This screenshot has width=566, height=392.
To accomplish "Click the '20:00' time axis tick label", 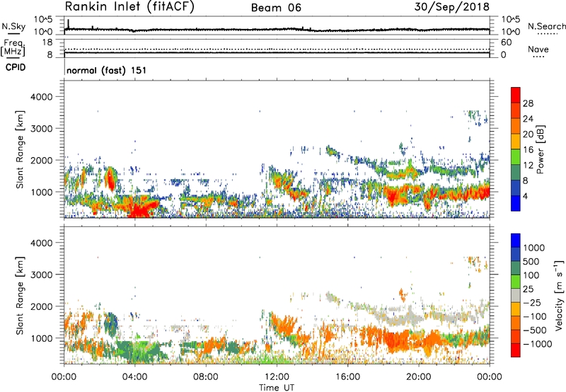I will point(418,377).
